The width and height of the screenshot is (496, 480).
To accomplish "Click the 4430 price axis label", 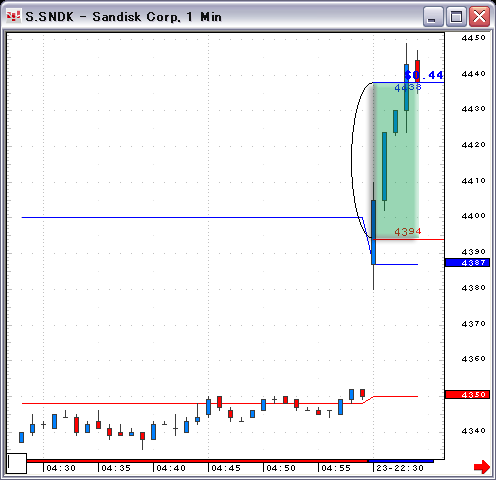I will point(473,109).
